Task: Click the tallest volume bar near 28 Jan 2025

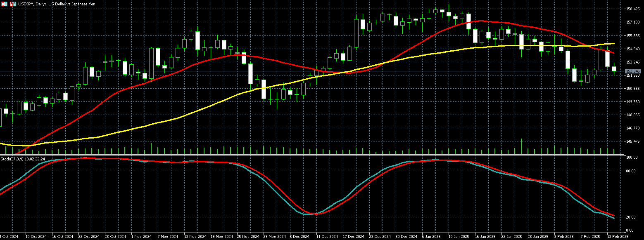Action: (521, 146)
